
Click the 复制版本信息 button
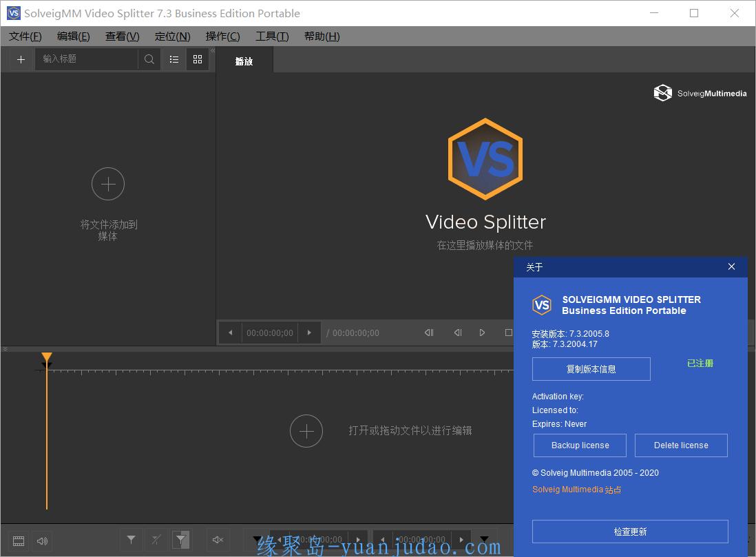[591, 369]
